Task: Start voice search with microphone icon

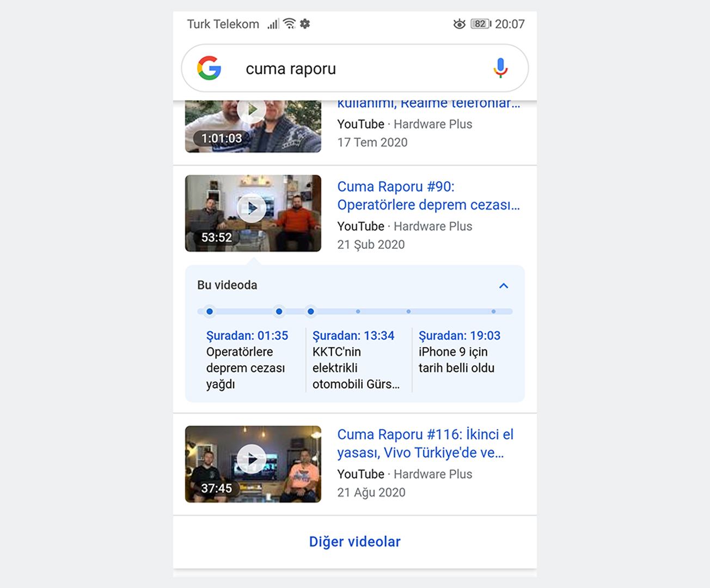Action: [500, 68]
